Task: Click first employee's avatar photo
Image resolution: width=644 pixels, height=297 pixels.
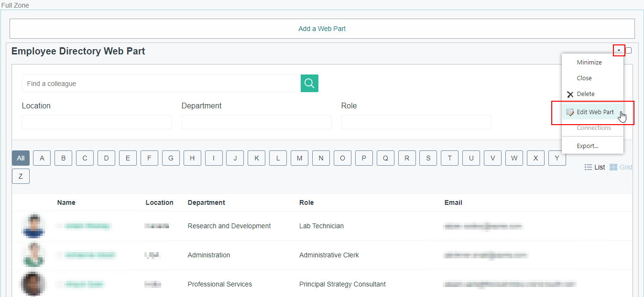Action: [33, 226]
